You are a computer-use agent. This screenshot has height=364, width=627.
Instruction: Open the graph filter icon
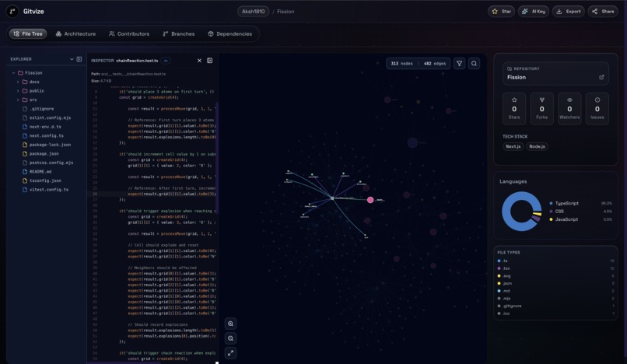(x=460, y=63)
